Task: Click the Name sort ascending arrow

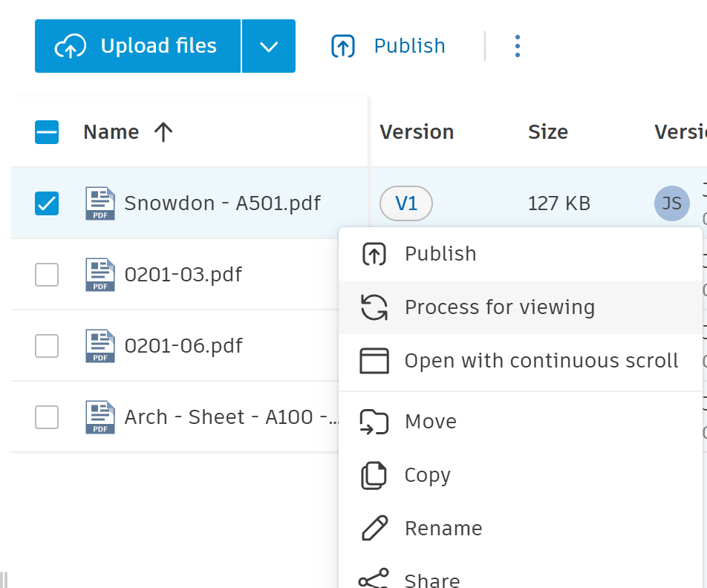Action: [163, 132]
